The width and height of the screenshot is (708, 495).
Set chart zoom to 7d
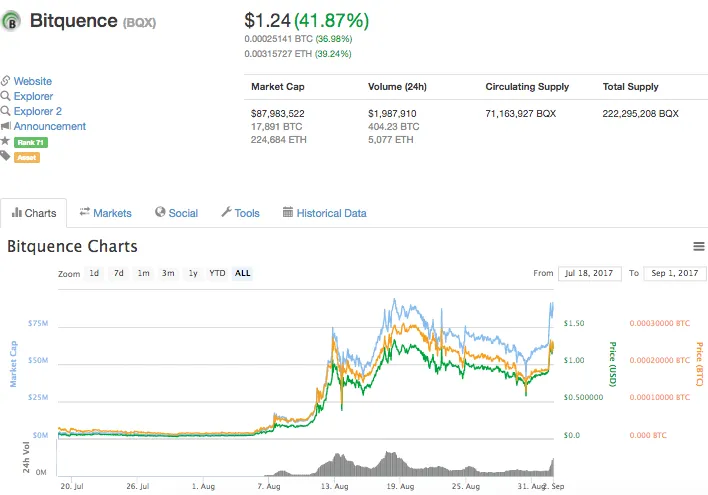(x=119, y=273)
